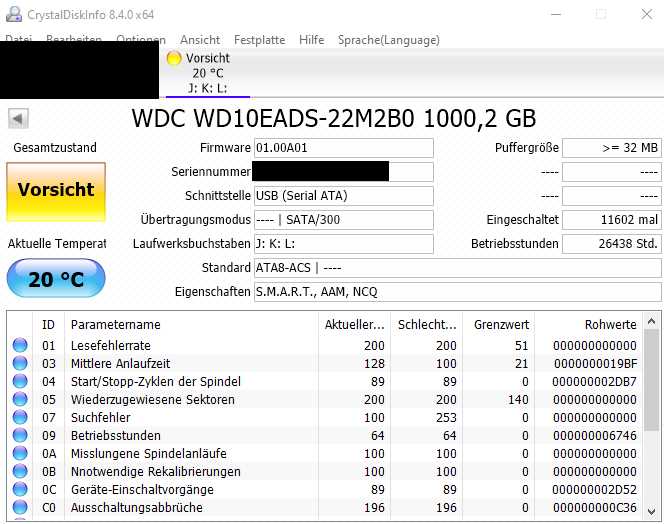
Task: Click the Eingeschaltet field 11602 mal
Action: coord(611,220)
